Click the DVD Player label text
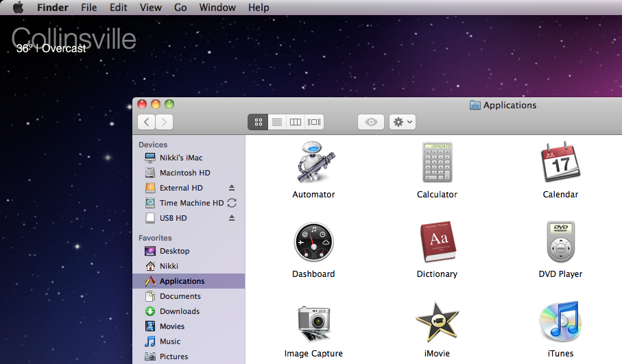622x364 pixels. tap(560, 274)
